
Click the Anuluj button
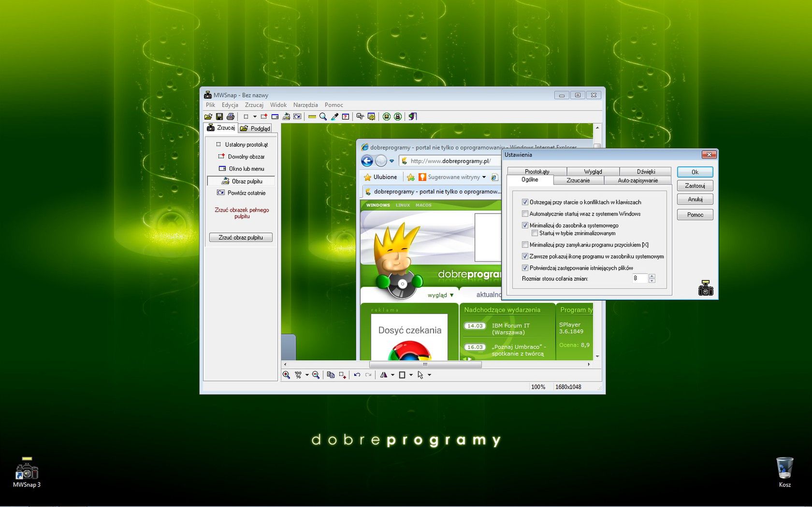pyautogui.click(x=695, y=199)
